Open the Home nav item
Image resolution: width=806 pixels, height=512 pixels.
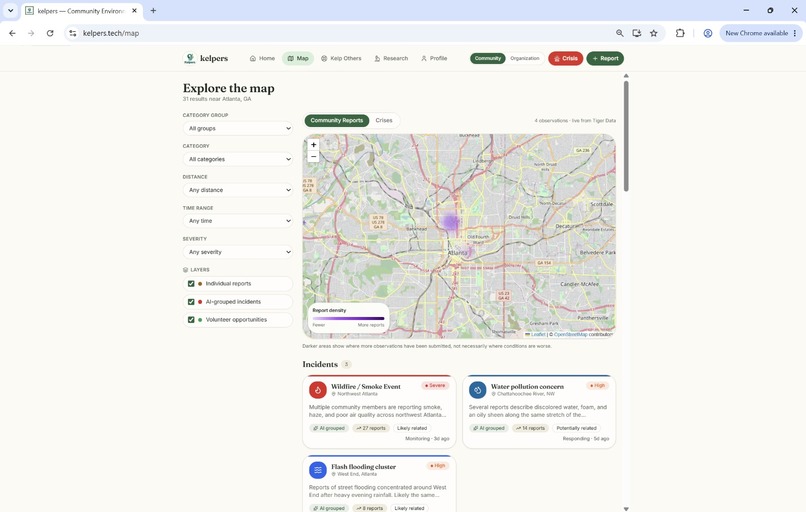click(x=262, y=59)
